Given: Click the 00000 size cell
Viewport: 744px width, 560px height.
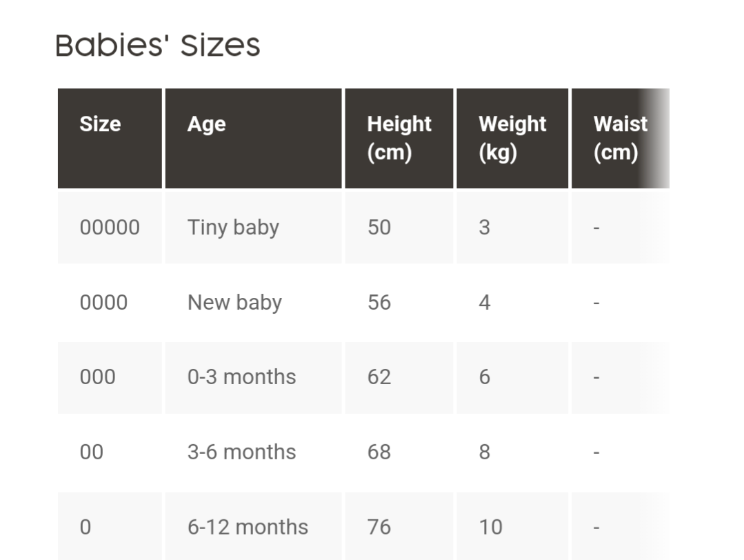Looking at the screenshot, I should tap(110, 228).
